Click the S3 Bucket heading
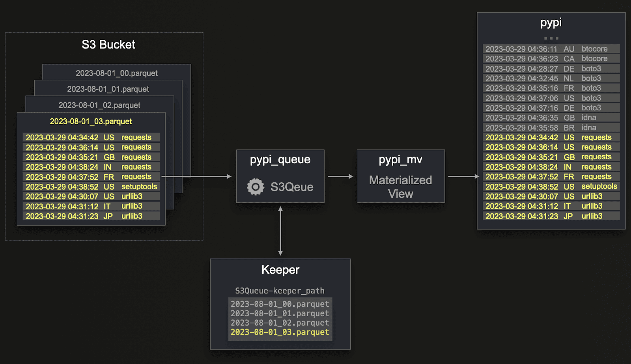The image size is (631, 364). (x=108, y=45)
